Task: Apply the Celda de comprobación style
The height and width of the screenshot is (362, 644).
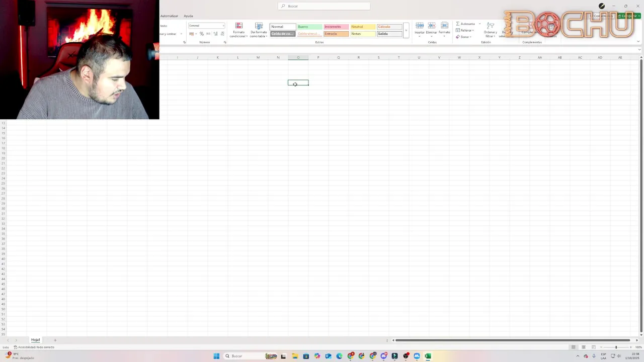Action: [283, 34]
